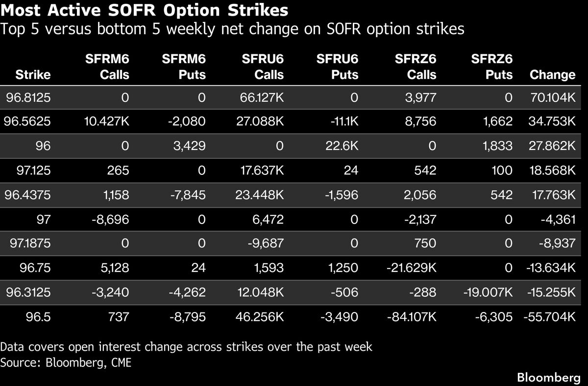The width and height of the screenshot is (588, 386).
Task: Click the Strike column header
Action: click(33, 75)
